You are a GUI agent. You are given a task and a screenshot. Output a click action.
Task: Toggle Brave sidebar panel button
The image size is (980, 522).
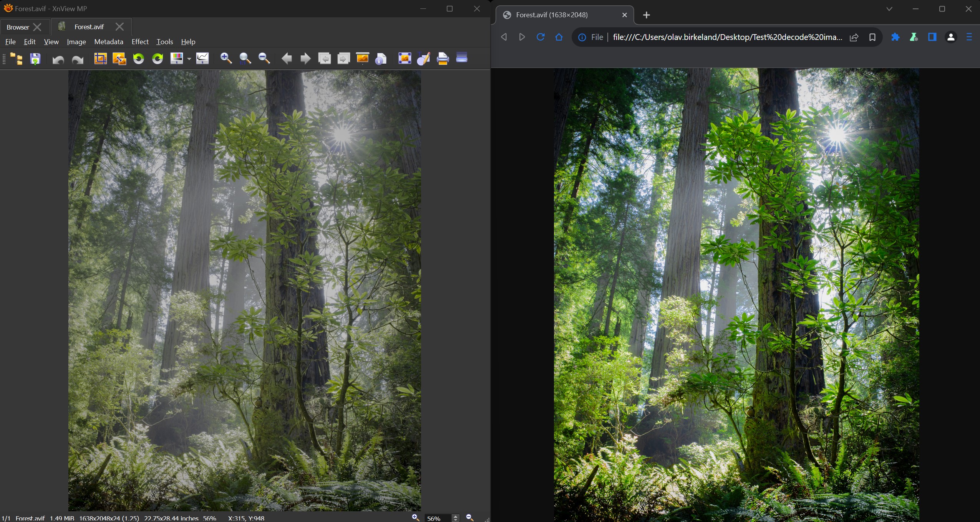[932, 37]
